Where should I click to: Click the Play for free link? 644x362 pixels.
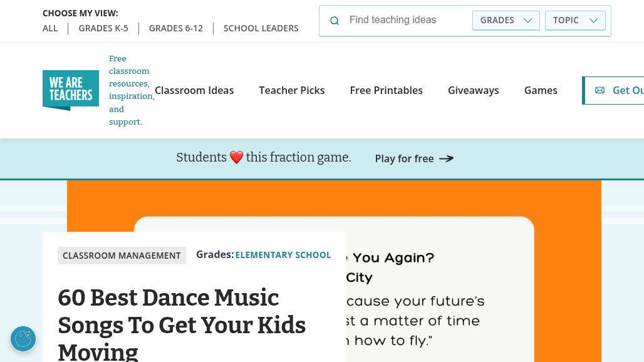coord(404,158)
